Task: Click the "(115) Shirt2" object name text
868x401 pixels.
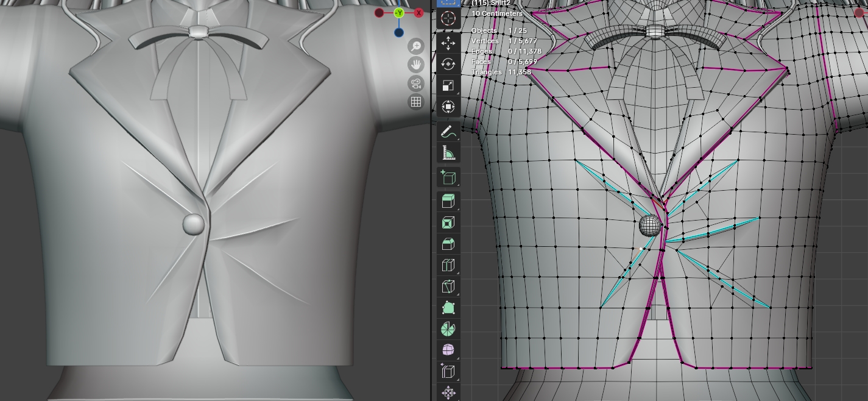Action: coord(491,3)
